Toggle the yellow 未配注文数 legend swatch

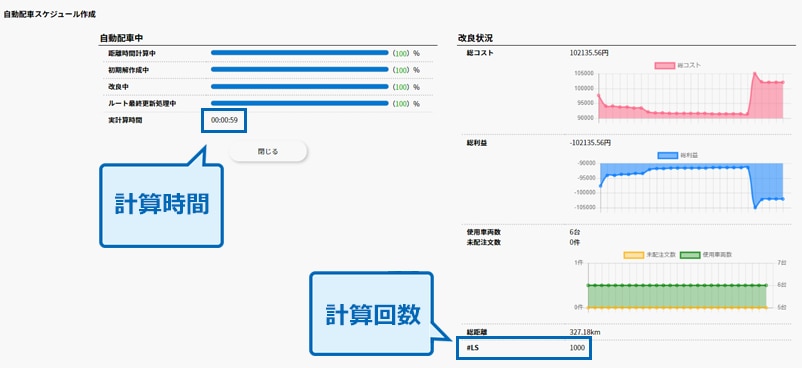[x=634, y=254]
